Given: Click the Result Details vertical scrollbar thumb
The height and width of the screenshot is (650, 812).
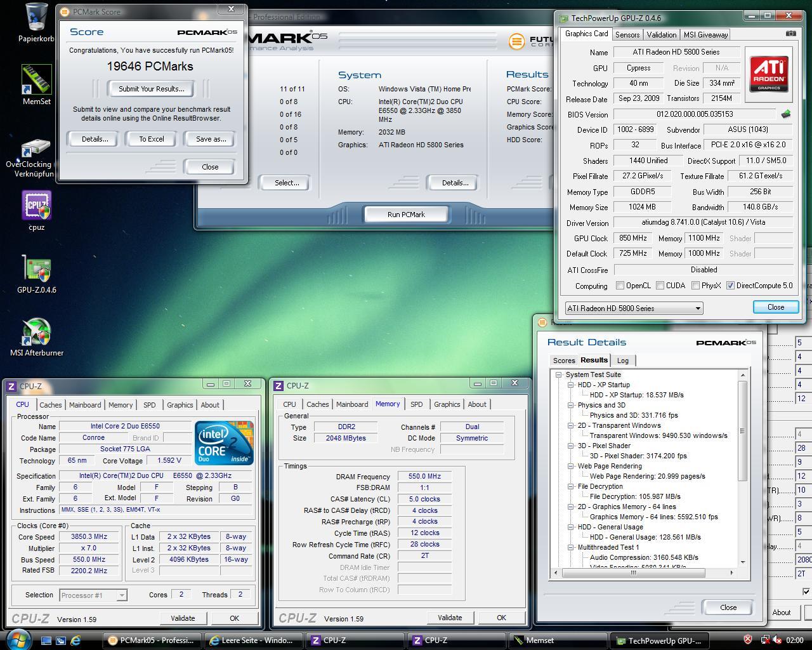Looking at the screenshot, I should (742, 431).
